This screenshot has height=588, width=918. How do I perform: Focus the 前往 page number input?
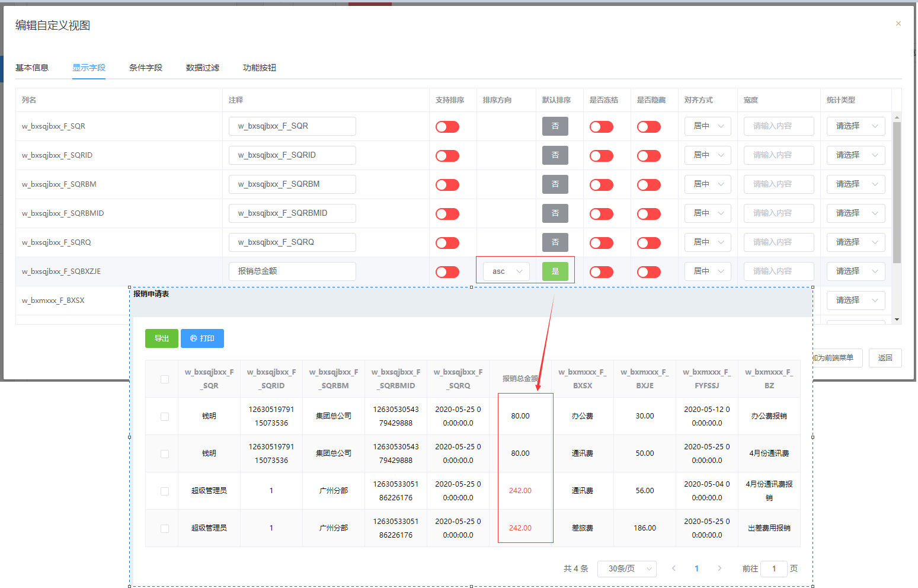(774, 569)
